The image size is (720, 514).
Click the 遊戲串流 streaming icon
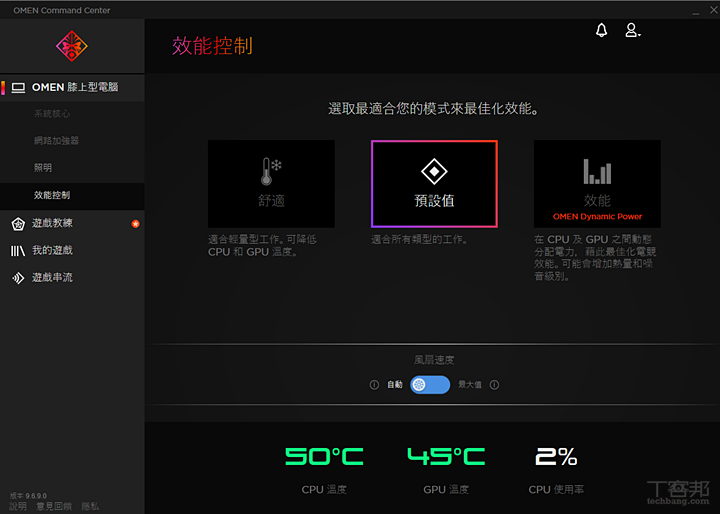[18, 278]
